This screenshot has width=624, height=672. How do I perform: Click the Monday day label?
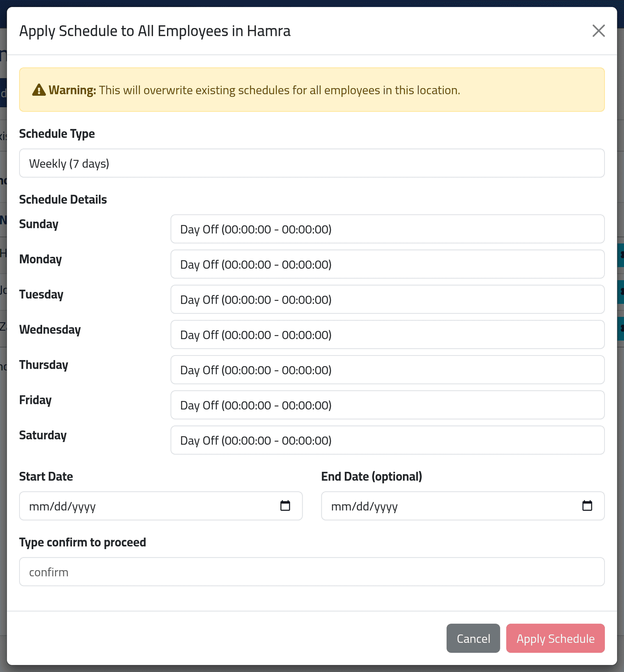click(41, 260)
